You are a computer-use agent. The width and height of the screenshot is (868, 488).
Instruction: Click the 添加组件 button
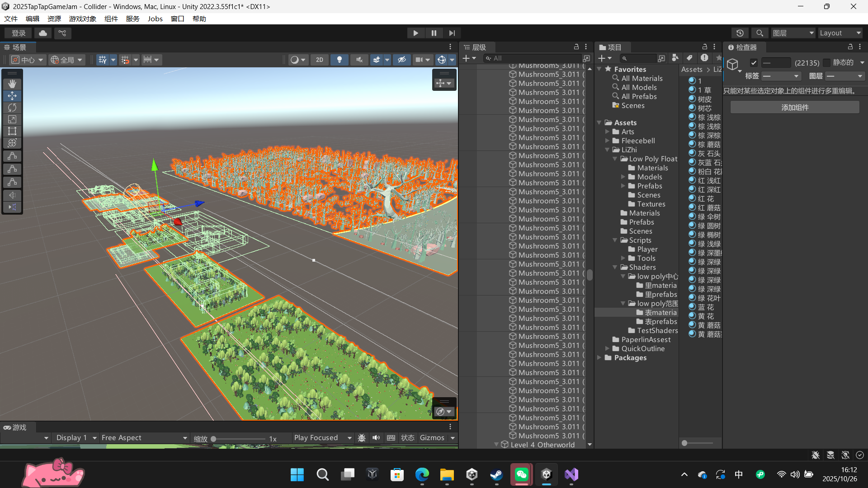(x=794, y=108)
